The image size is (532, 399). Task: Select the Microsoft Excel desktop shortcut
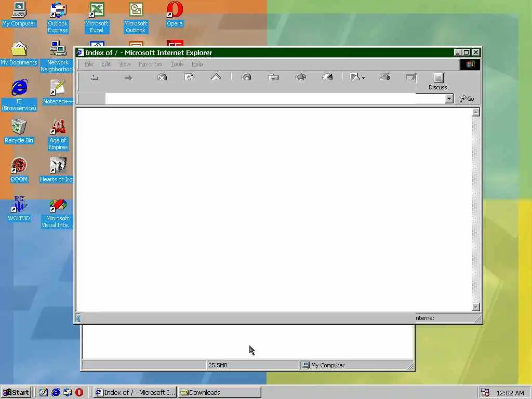click(x=97, y=18)
